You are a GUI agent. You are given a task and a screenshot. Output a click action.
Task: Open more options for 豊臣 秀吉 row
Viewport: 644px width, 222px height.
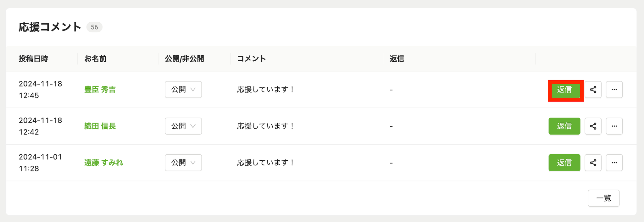[x=614, y=90]
